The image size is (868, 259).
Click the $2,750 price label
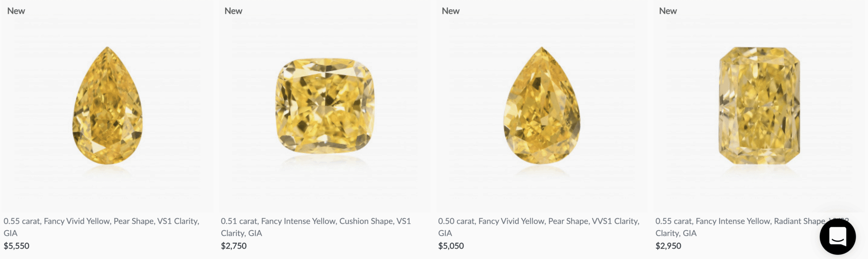(234, 245)
